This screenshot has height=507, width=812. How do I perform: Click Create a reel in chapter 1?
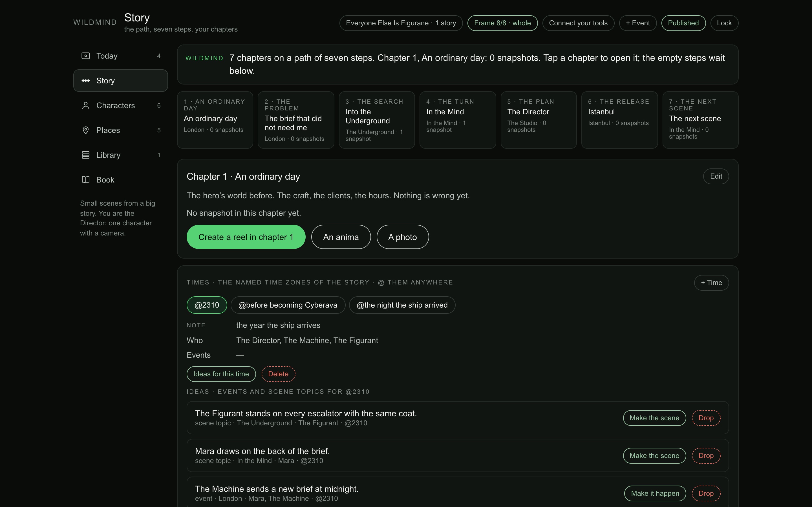pyautogui.click(x=246, y=237)
